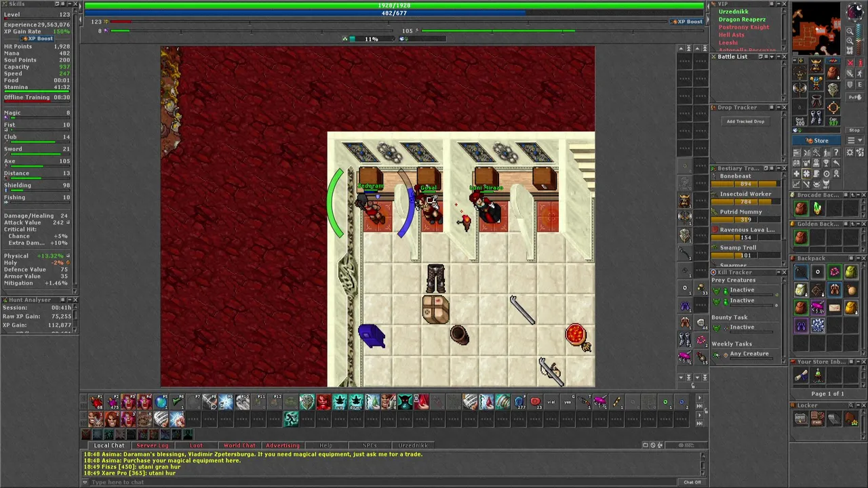Viewport: 868px width, 488px height.
Task: Enable offensive red swords fight mode
Action: (850, 62)
